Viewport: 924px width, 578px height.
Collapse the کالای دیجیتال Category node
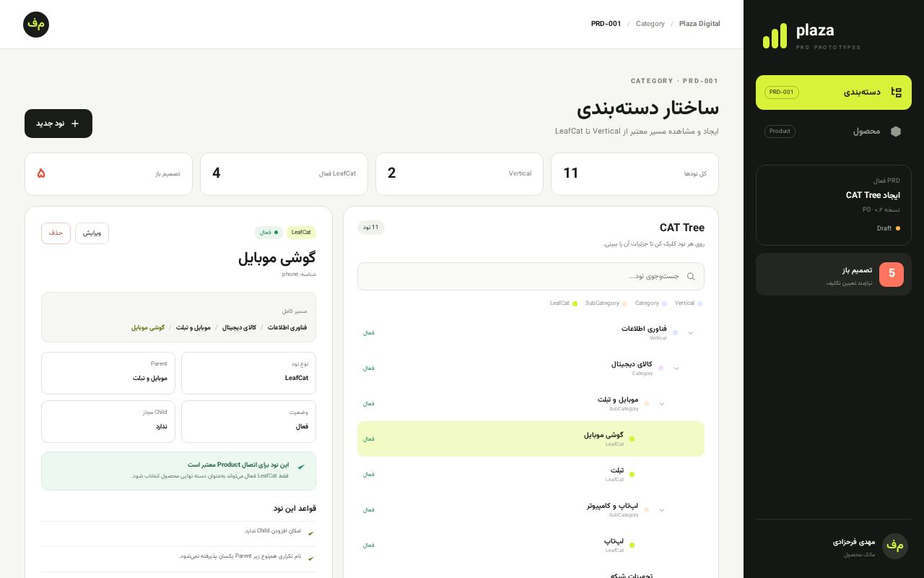[676, 368]
